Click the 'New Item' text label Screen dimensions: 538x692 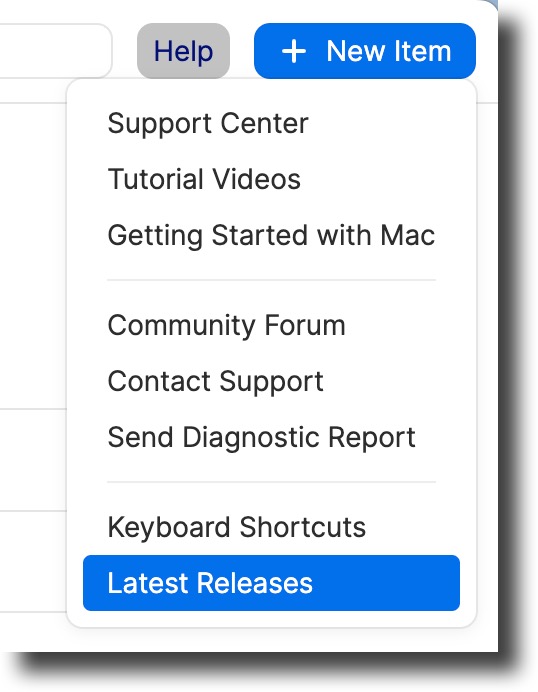pyautogui.click(x=389, y=51)
